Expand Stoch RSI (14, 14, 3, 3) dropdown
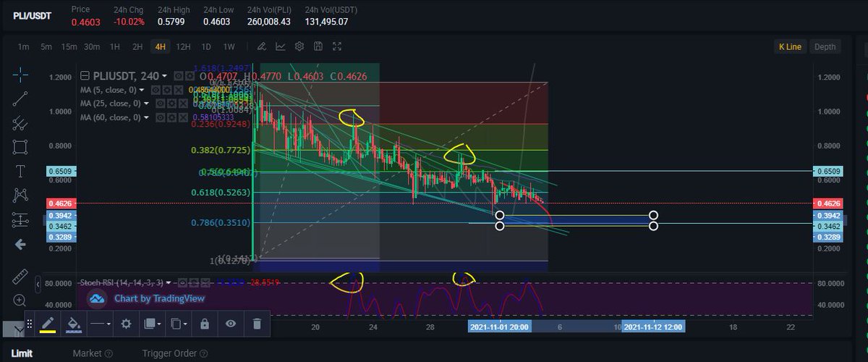 click(x=169, y=283)
